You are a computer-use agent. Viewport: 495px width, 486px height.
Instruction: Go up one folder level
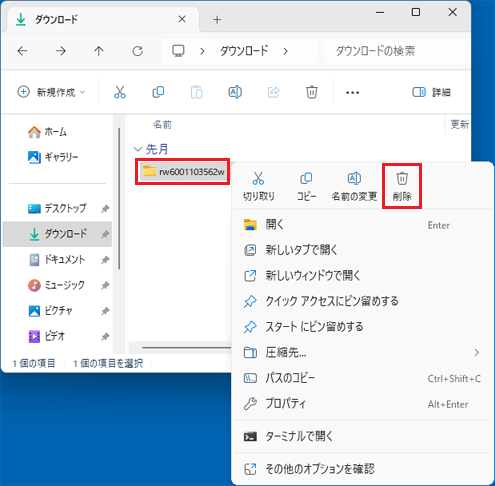(x=99, y=51)
